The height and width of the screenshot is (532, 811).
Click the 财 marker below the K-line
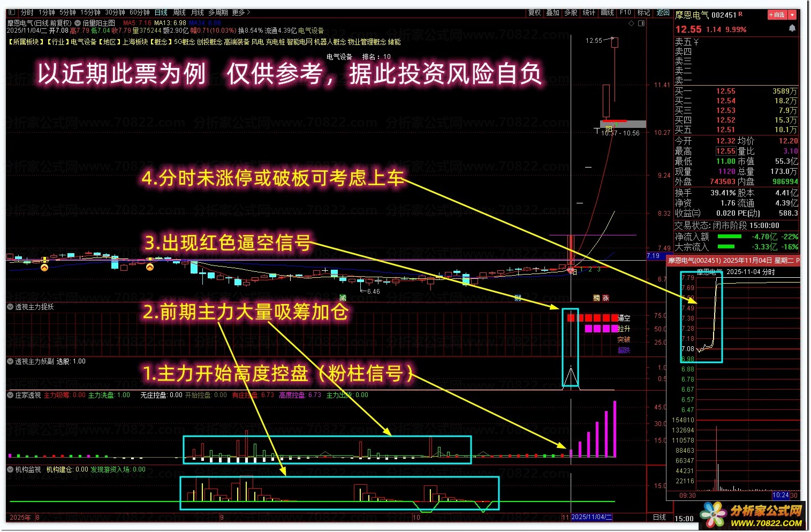[x=518, y=298]
